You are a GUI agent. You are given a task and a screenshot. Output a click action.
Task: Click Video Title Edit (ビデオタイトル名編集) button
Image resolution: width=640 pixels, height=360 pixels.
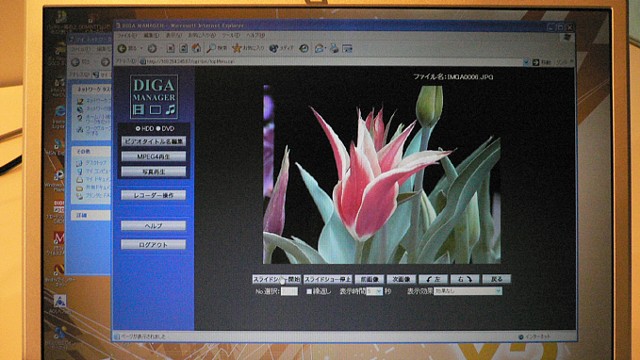click(x=153, y=141)
